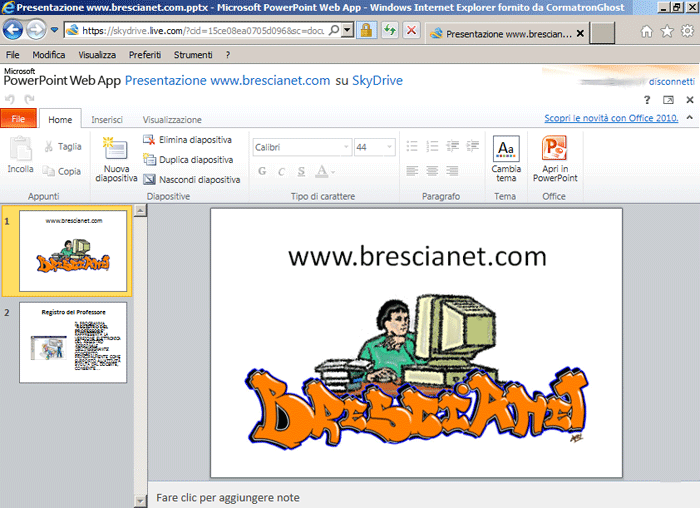Click the slide panel scroll up arrow

[140, 210]
